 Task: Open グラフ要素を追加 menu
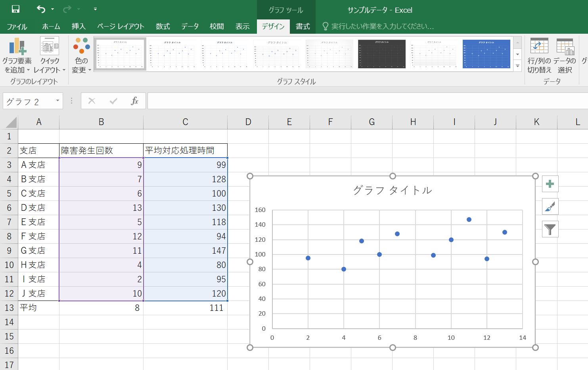point(17,56)
